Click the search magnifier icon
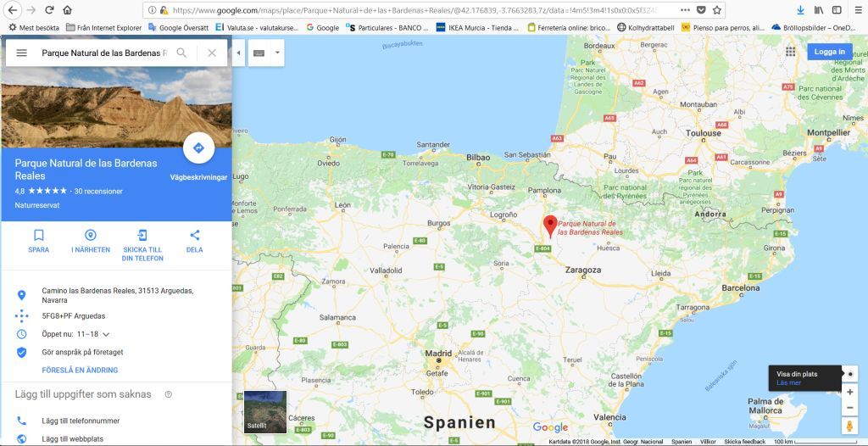Viewport: 868px width, 446px height. point(181,53)
